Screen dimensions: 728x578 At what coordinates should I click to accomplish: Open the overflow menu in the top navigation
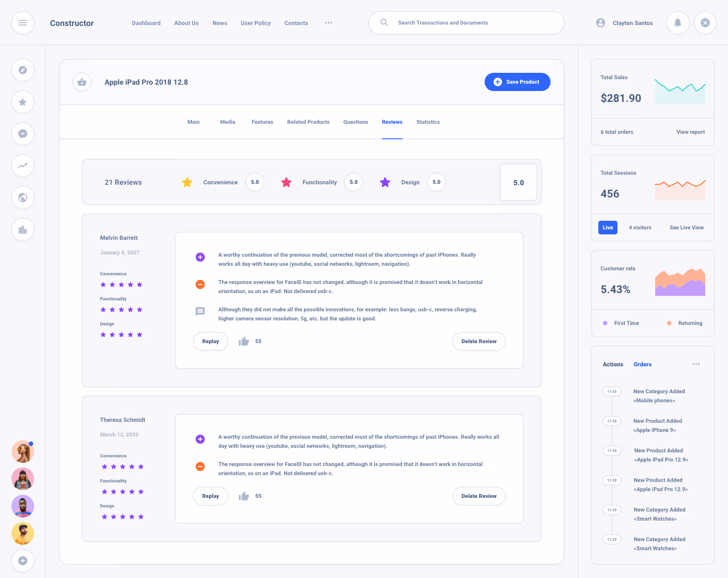[x=329, y=23]
